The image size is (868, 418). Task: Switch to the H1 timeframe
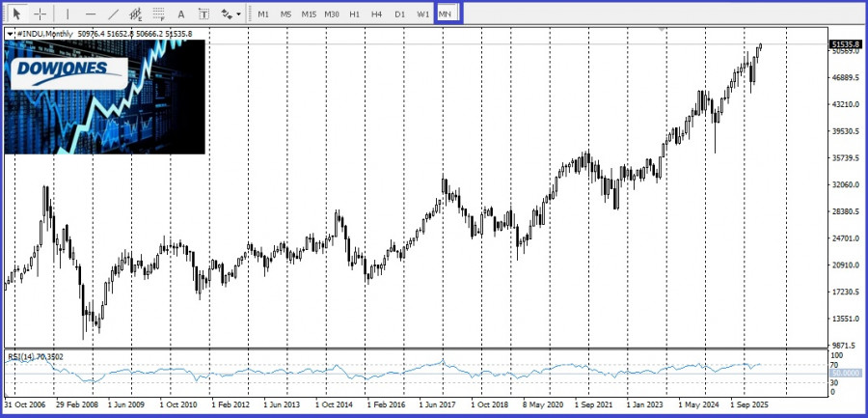coord(354,14)
